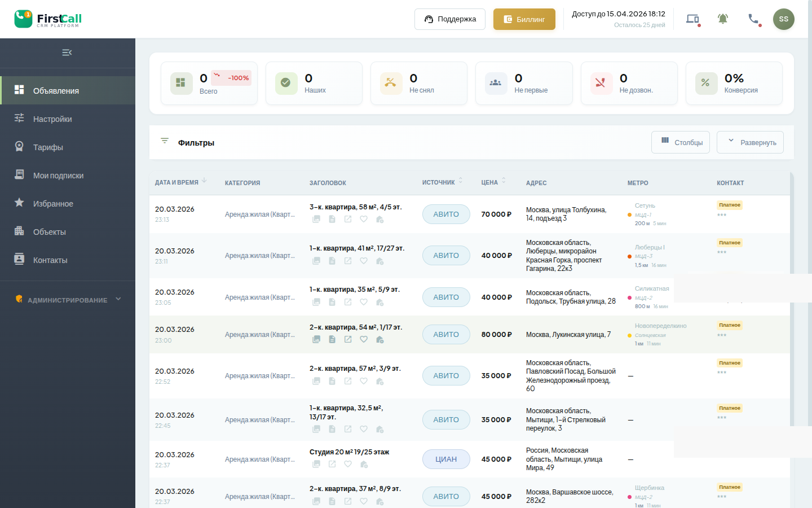Collapse the АДМИНИСТРИРОВАНИЕ section chevron
Image resolution: width=812 pixels, height=508 pixels.
coord(118,300)
